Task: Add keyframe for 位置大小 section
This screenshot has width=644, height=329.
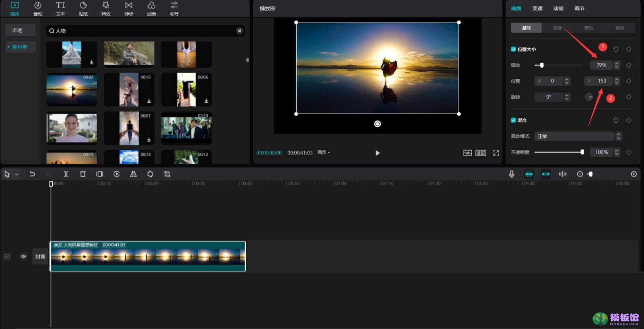Action: coord(629,49)
